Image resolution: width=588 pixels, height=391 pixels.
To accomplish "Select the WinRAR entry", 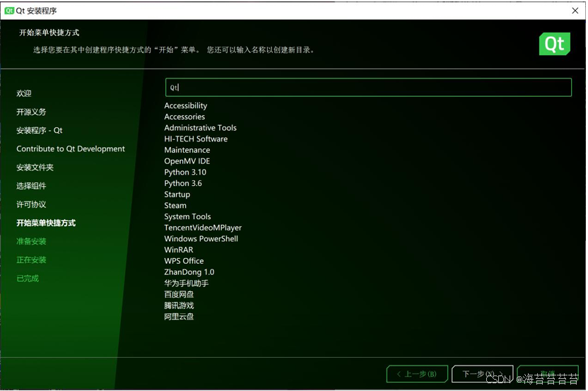I will click(179, 250).
